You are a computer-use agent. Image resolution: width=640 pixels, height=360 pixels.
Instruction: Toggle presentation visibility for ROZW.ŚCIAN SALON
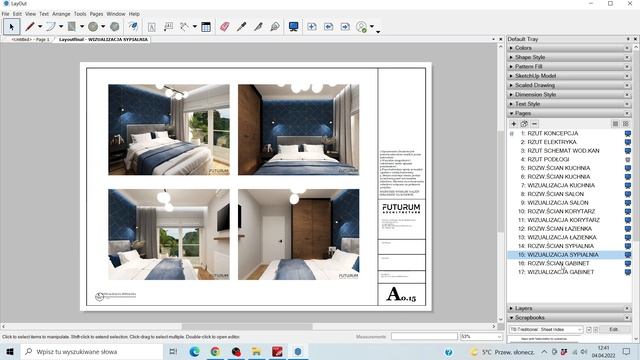pyautogui.click(x=628, y=194)
